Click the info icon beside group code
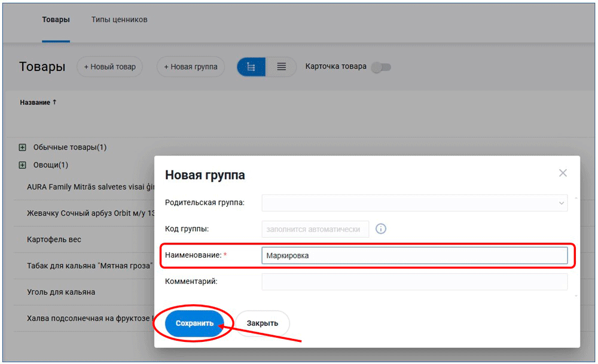598x364 pixels. point(380,229)
